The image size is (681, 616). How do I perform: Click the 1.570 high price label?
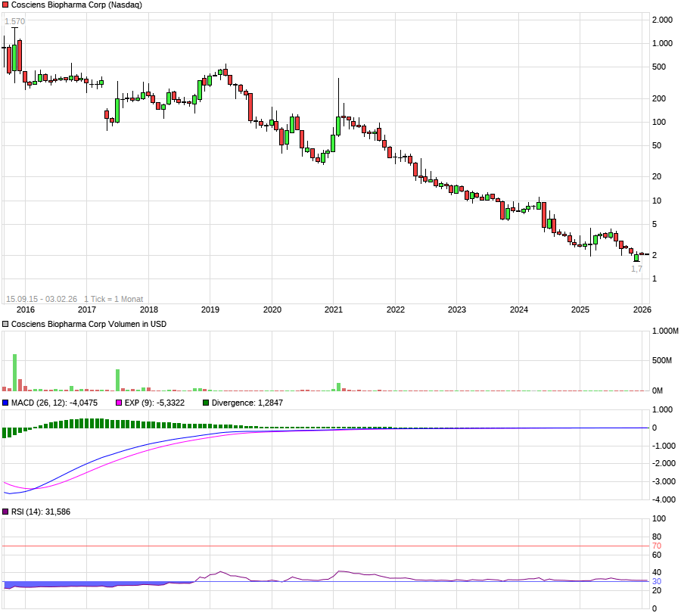click(14, 22)
